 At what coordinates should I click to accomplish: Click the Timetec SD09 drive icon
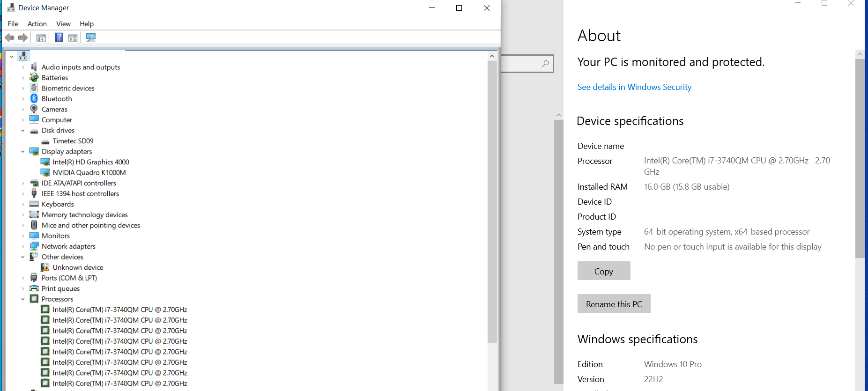point(45,141)
